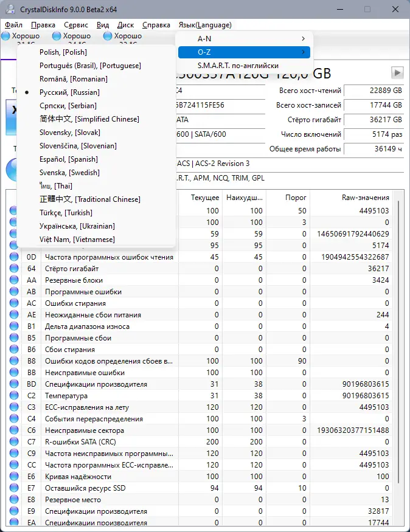Image resolution: width=410 pixels, height=532 pixels.
Task: Select Українська Ukrainian language
Action: coord(96,226)
